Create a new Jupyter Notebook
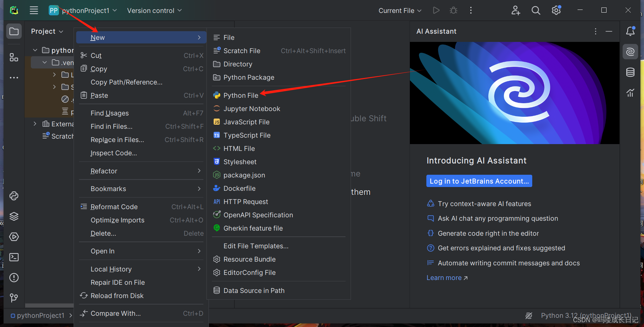Viewport: 644px width, 327px height. click(279, 109)
